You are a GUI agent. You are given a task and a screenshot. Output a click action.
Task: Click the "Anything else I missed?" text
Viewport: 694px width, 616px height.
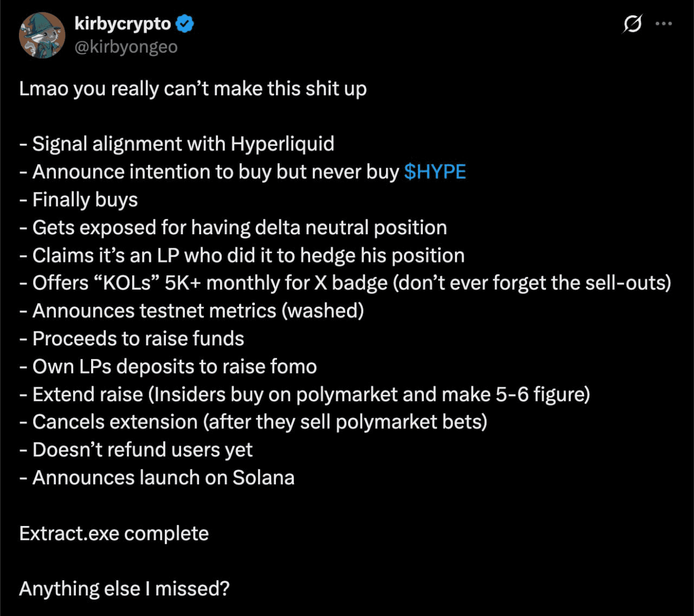pyautogui.click(x=124, y=589)
